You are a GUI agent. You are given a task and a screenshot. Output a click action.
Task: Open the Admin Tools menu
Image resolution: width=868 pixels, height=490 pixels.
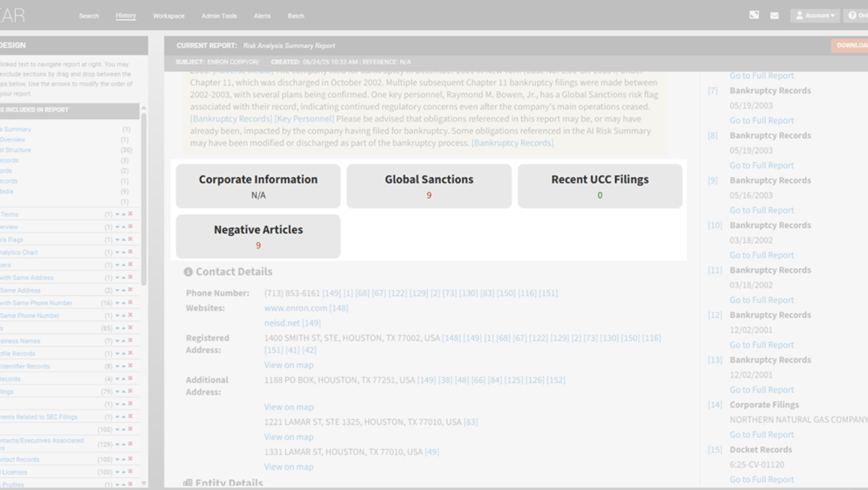(219, 16)
